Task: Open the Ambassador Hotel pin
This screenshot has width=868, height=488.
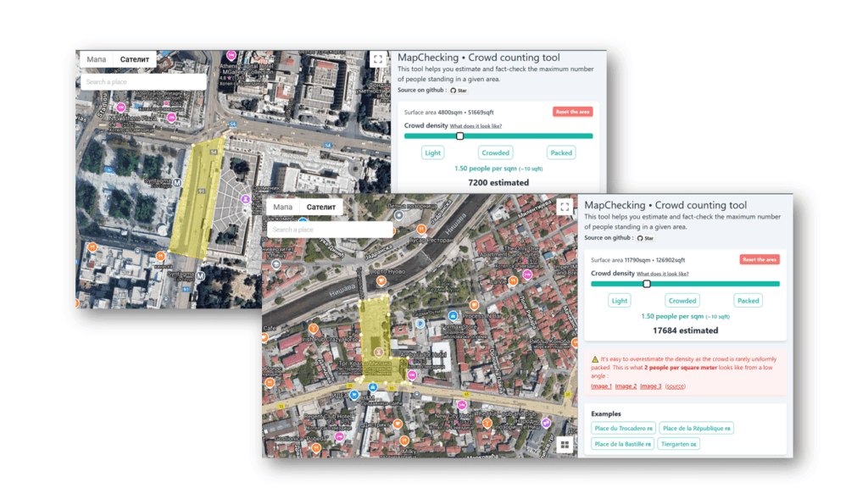Action: tap(412, 375)
